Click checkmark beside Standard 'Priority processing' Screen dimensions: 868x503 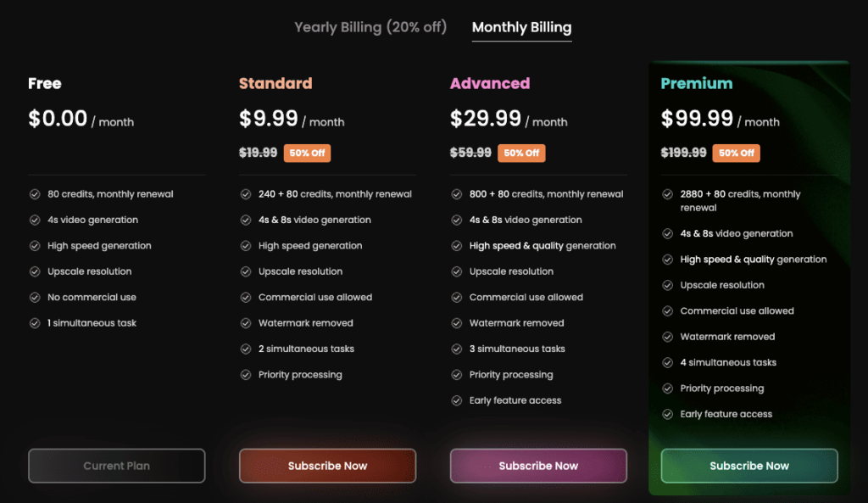click(x=246, y=375)
